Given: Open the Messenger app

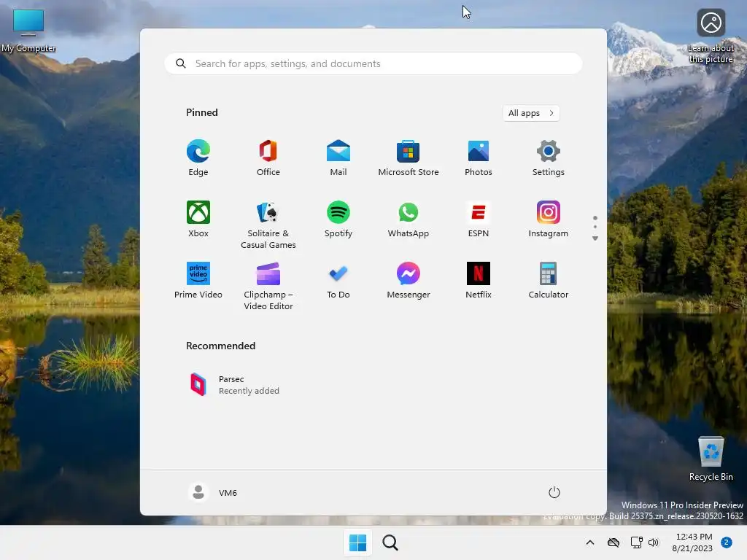Looking at the screenshot, I should click(x=409, y=281).
